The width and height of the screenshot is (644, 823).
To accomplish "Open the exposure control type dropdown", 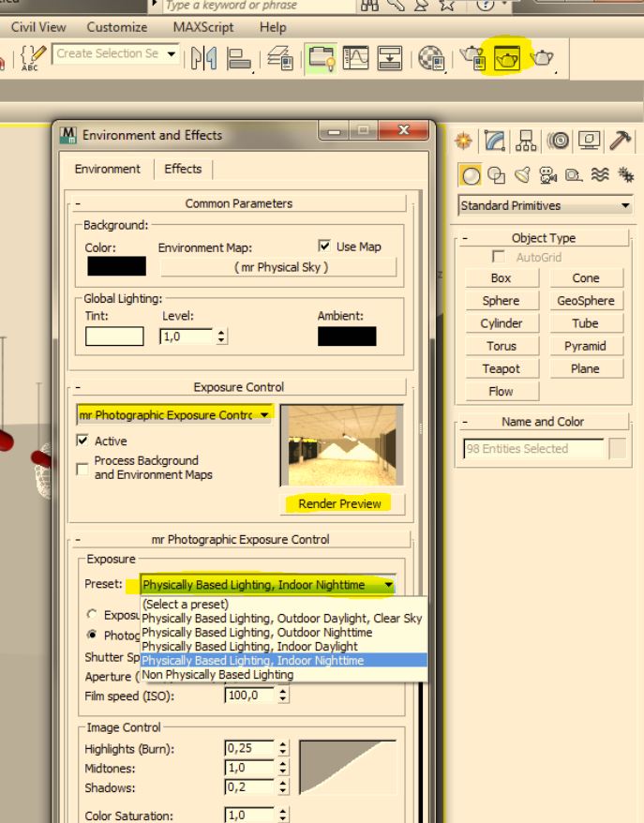I will (174, 414).
